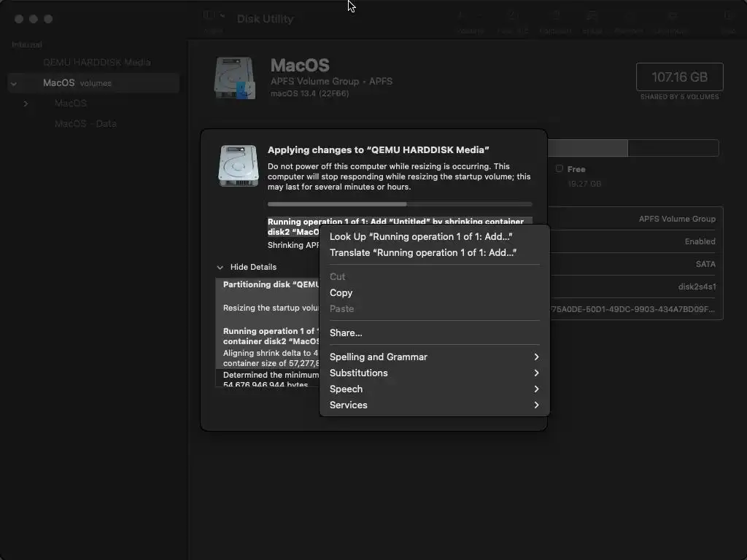Click the Free legend swatch
Screen dimensions: 747x560
(x=560, y=168)
